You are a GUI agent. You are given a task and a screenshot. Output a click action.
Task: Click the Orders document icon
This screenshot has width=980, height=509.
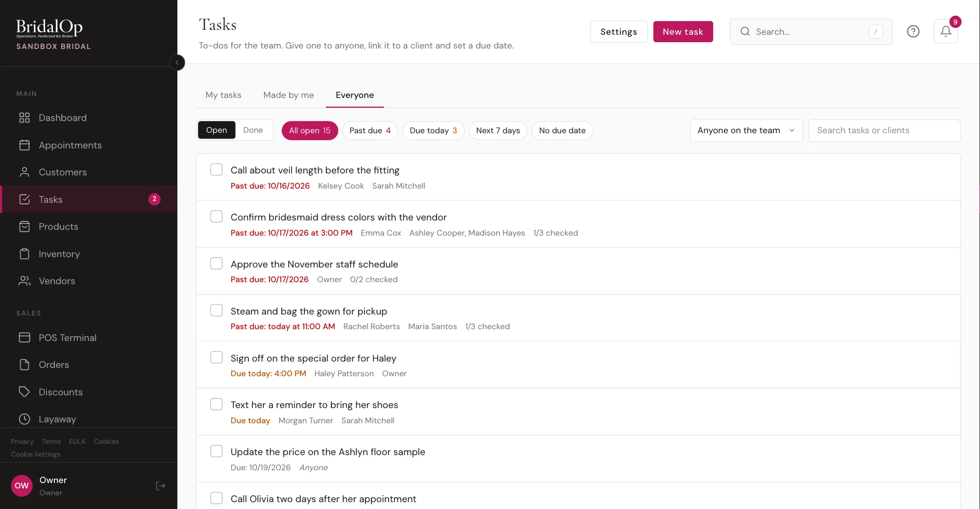tap(24, 364)
